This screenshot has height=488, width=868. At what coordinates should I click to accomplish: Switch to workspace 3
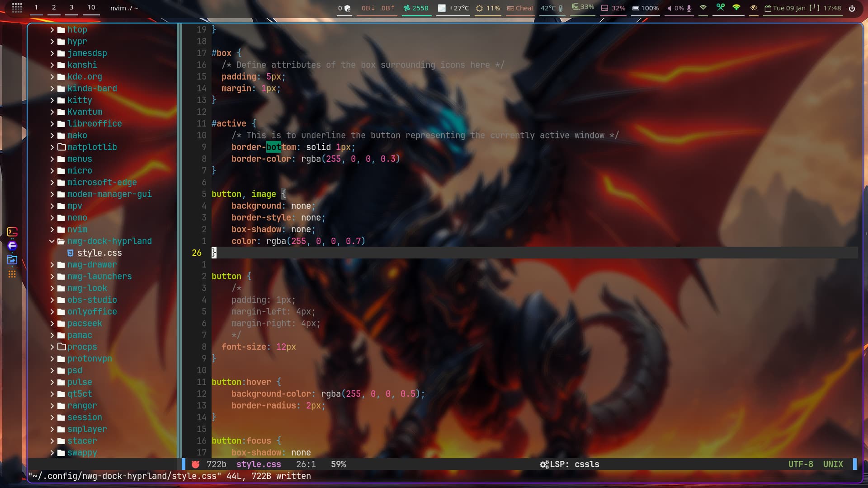point(71,8)
